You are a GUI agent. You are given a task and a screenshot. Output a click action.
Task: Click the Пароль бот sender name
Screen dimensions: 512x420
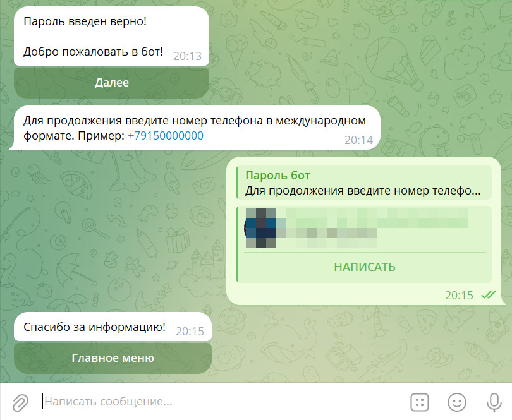pos(277,176)
